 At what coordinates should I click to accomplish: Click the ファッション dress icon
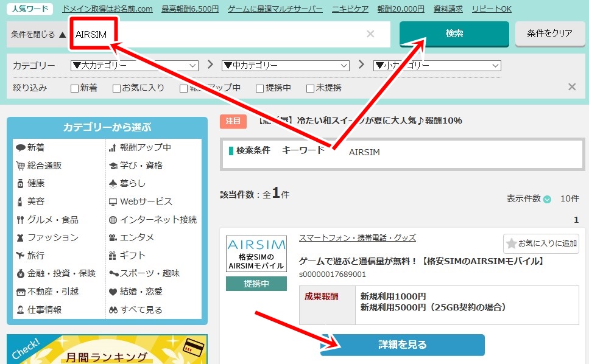pyautogui.click(x=20, y=238)
